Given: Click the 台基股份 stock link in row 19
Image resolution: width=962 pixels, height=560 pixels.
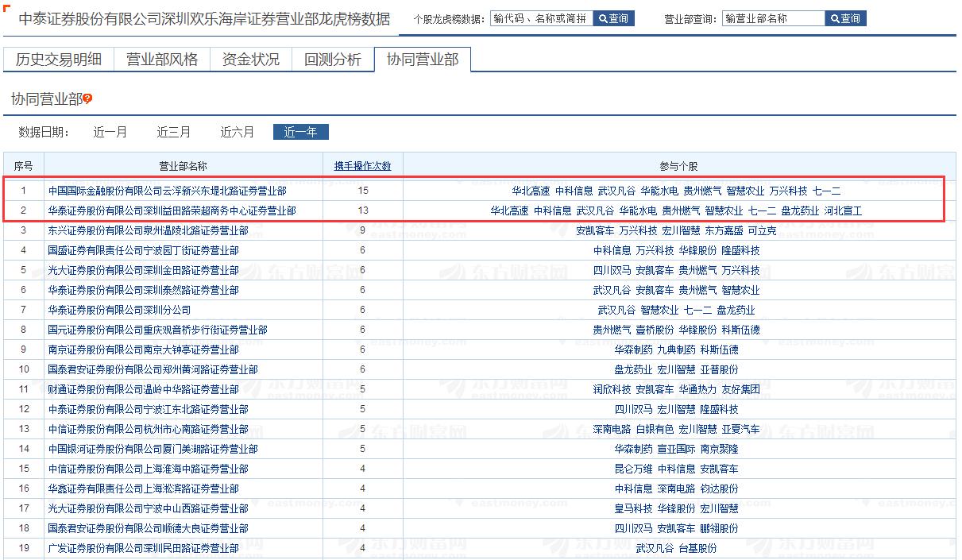Looking at the screenshot, I should (697, 548).
